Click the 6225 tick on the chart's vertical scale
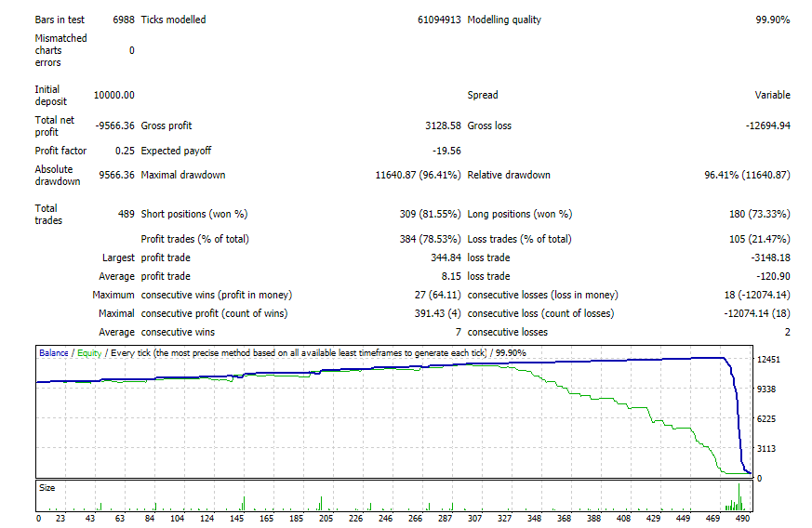The width and height of the screenshot is (812, 528). pyautogui.click(x=766, y=419)
